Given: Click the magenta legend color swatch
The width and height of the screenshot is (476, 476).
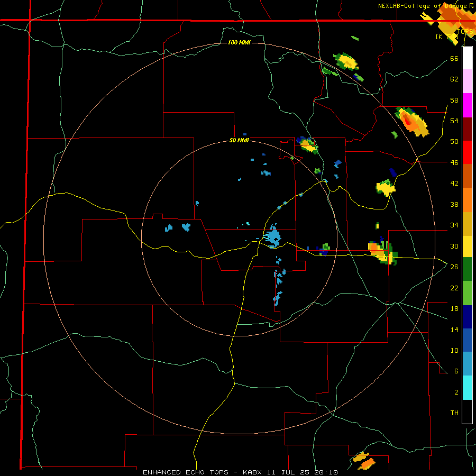Looking at the screenshot, I should click(x=467, y=105).
